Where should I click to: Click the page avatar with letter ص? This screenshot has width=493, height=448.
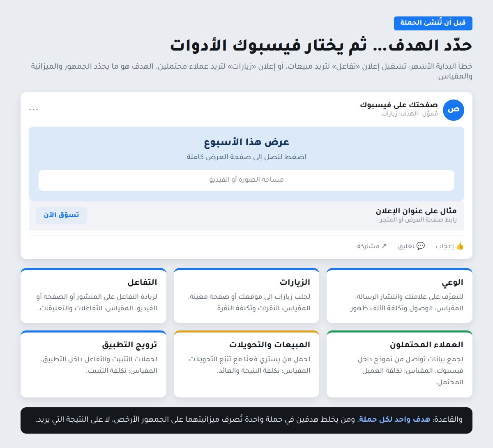click(454, 110)
